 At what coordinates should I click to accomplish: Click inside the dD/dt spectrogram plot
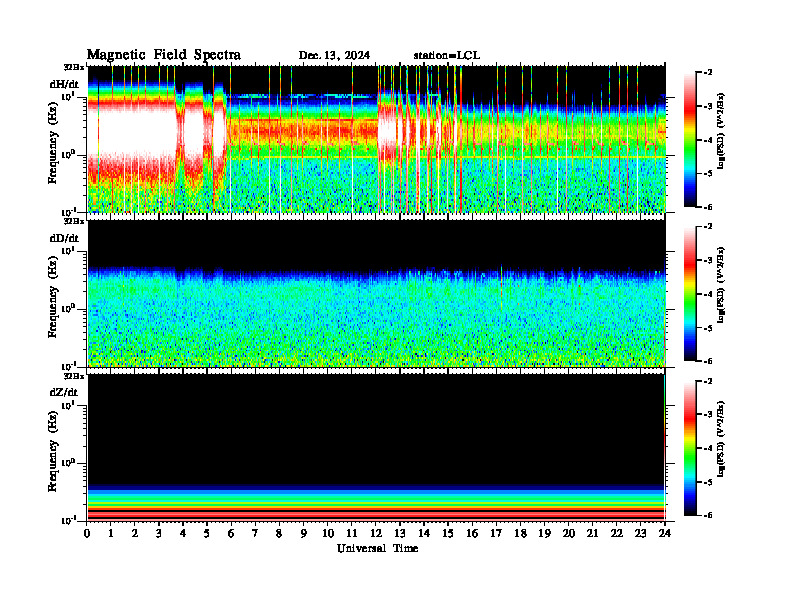coord(376,293)
